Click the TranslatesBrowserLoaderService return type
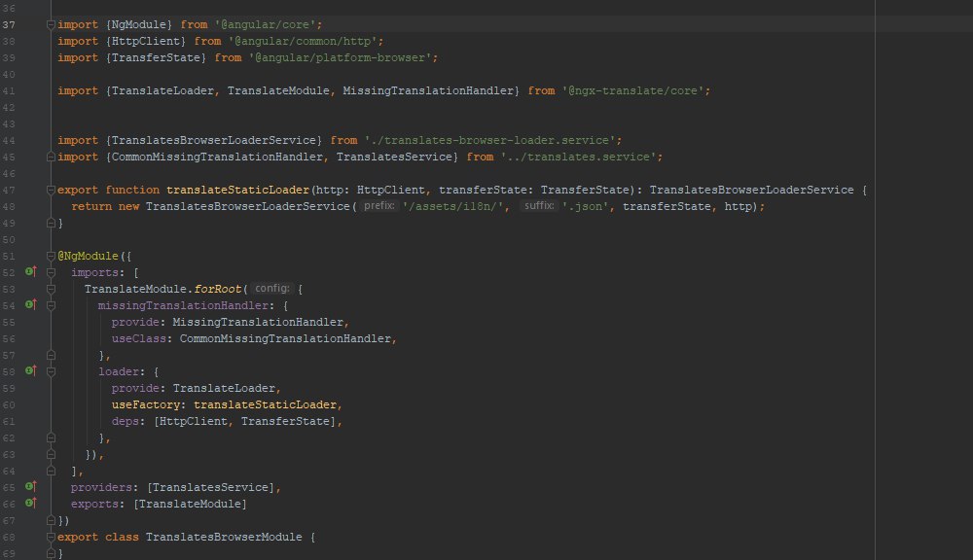 (x=751, y=190)
